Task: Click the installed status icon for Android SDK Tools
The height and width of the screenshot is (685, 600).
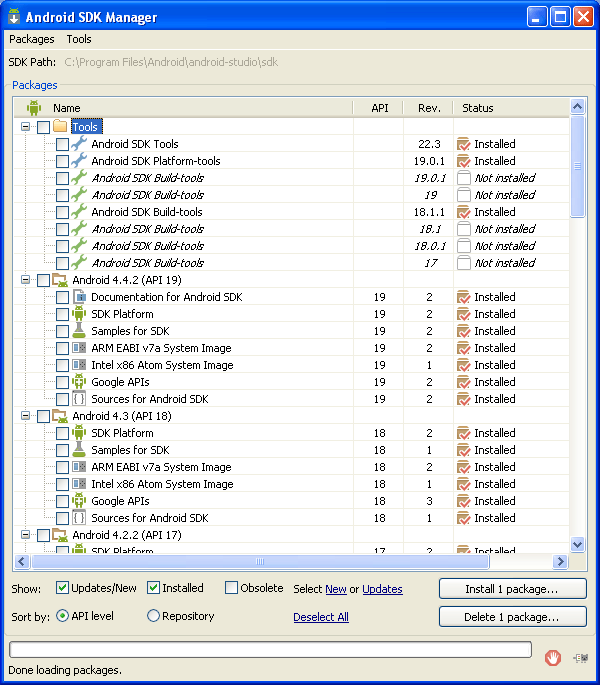Action: [463, 144]
